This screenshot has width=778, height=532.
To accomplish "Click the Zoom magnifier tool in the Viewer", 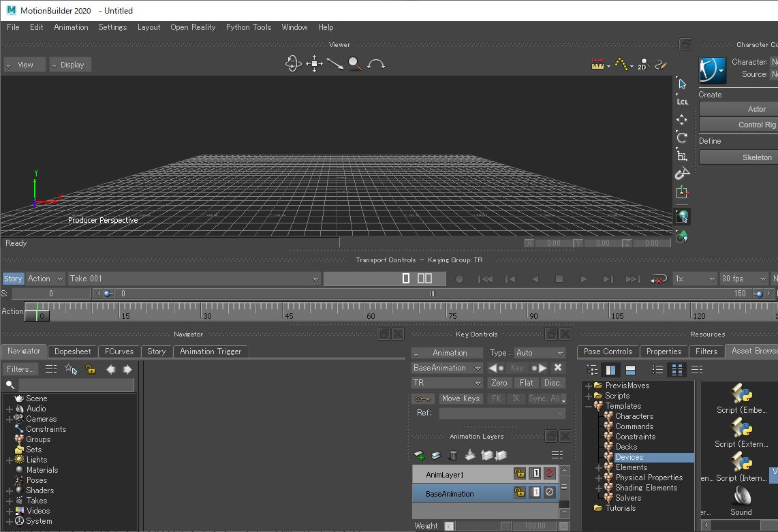I will tap(354, 64).
